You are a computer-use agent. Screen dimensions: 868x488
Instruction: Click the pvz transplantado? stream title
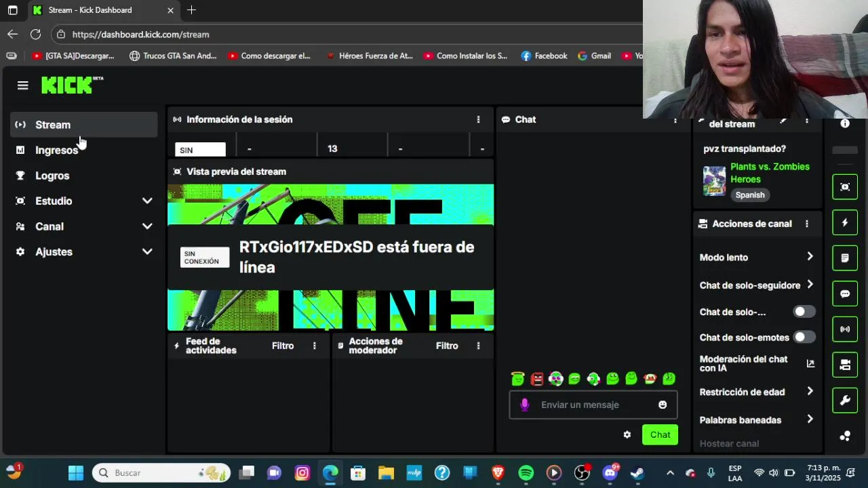coord(745,148)
